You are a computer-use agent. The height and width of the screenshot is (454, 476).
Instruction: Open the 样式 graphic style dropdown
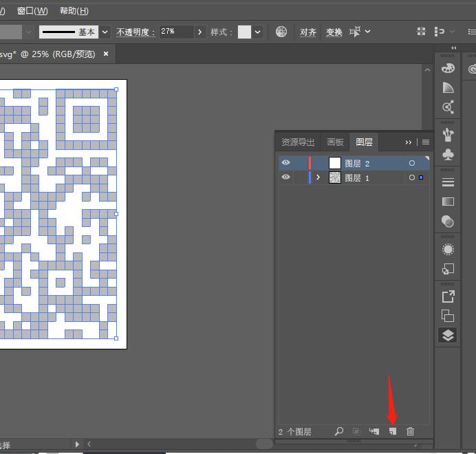point(258,32)
